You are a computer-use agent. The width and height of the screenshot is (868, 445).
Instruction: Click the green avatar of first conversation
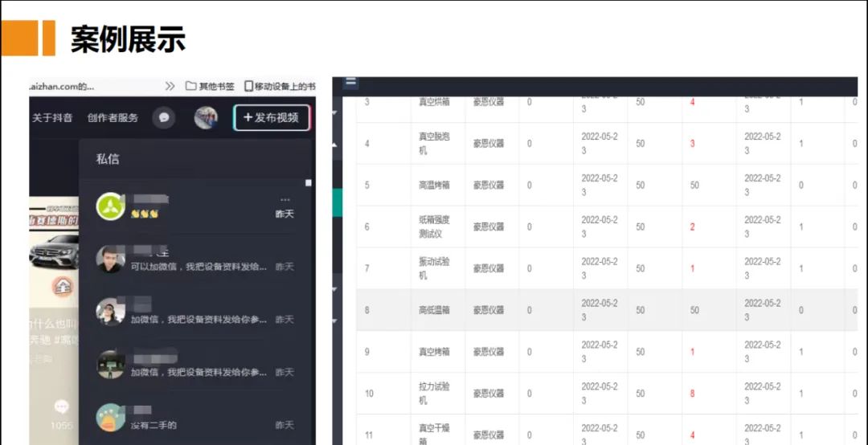tap(110, 206)
